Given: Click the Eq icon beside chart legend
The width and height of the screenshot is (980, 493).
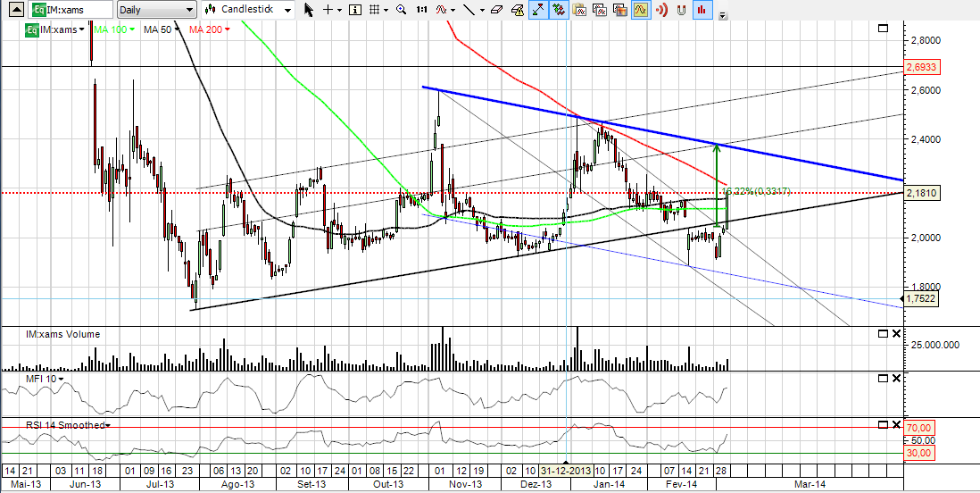Looking at the screenshot, I should pyautogui.click(x=30, y=29).
